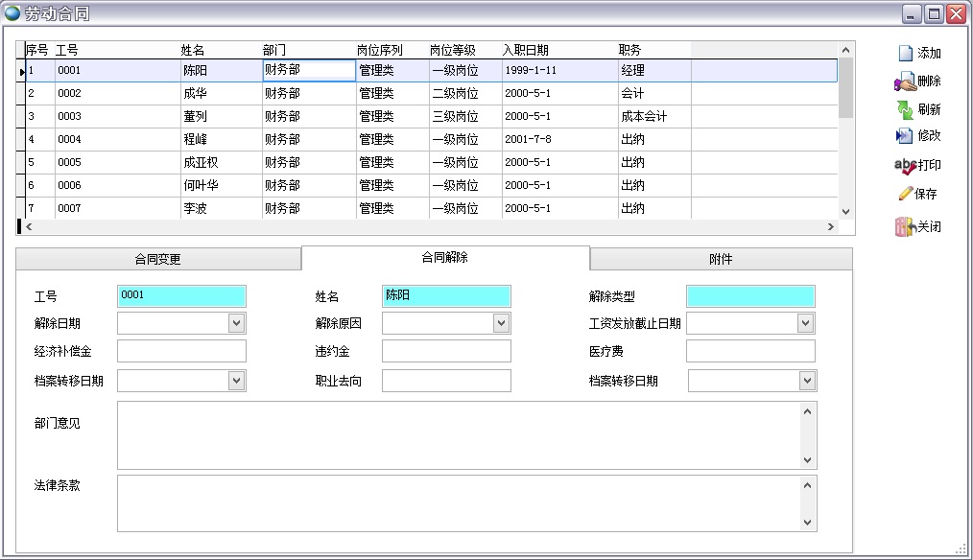Click the 打印 (Print) icon button
This screenshot has width=973, height=560.
pos(906,165)
